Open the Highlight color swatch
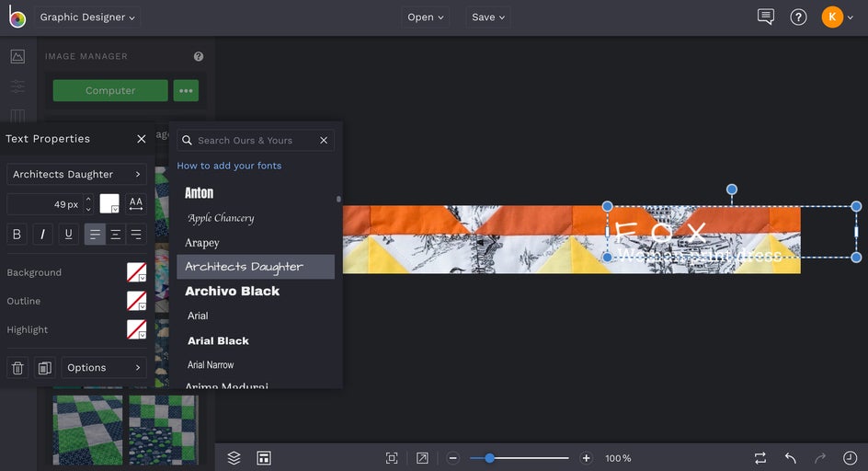 point(137,329)
